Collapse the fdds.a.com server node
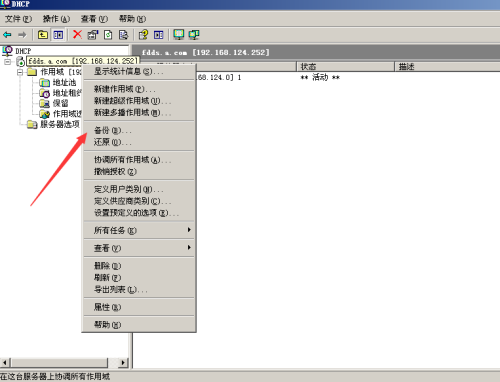Viewport: 500px width, 382px height. [x=8, y=62]
